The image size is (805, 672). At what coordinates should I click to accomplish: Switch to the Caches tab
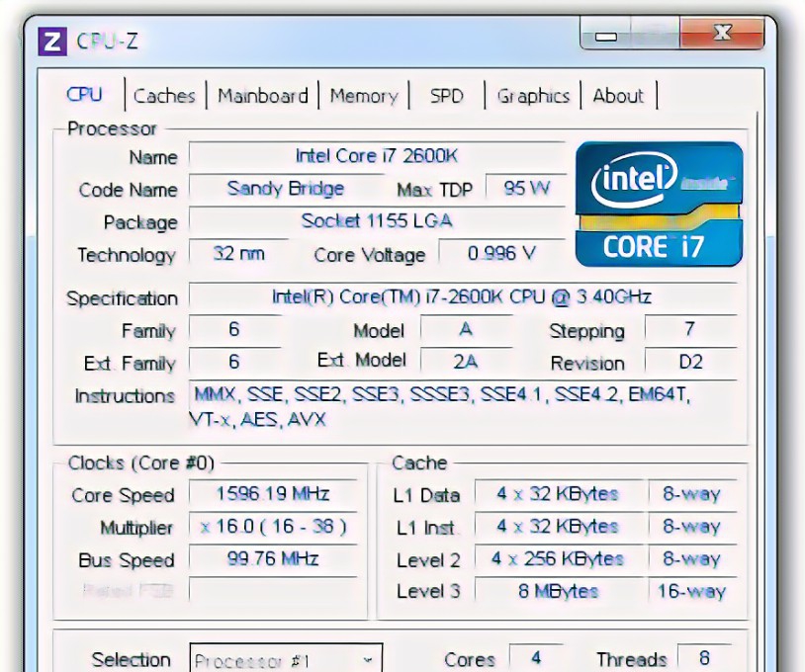click(164, 96)
